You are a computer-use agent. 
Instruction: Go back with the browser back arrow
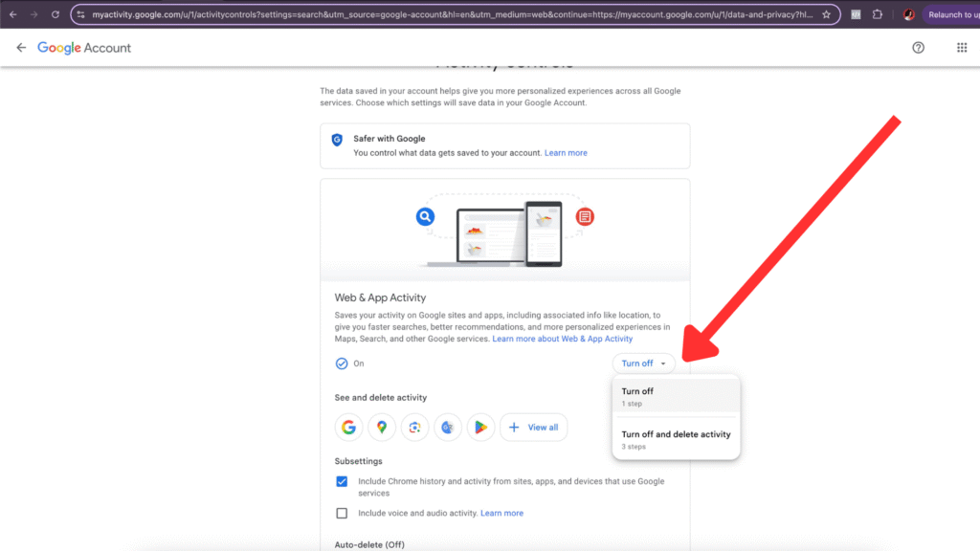click(13, 14)
